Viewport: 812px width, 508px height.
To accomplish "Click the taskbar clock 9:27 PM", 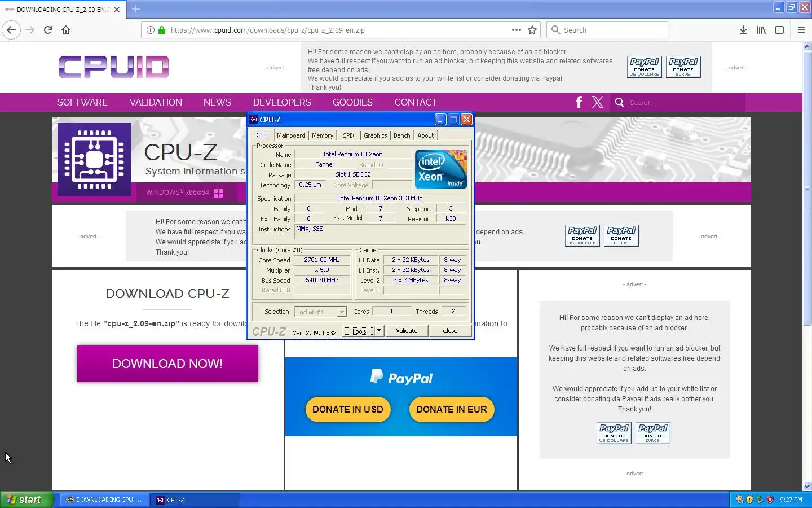I will (x=791, y=500).
